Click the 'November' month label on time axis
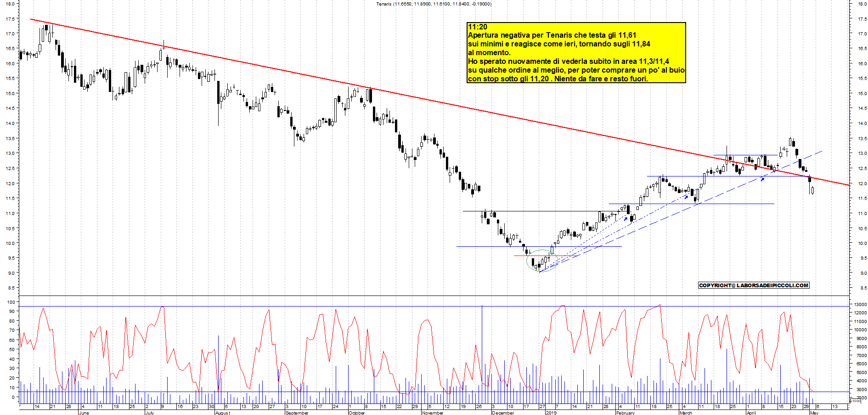The height and width of the screenshot is (415, 868). pyautogui.click(x=433, y=413)
